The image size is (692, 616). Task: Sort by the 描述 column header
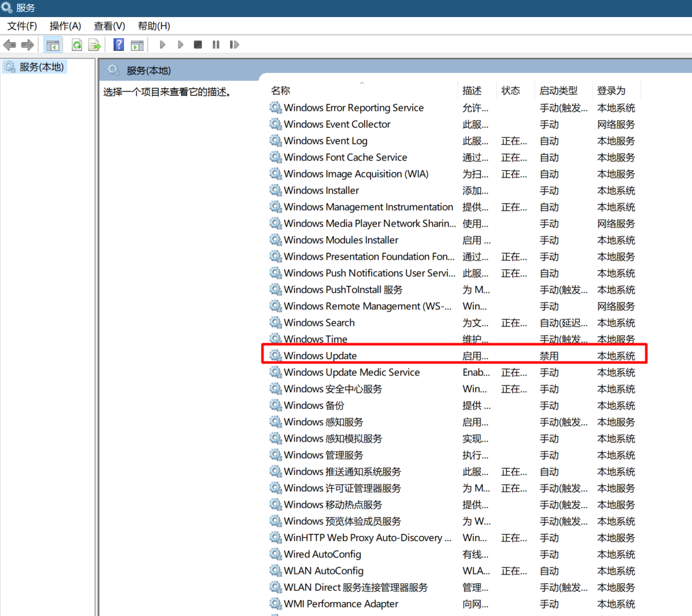pos(472,91)
